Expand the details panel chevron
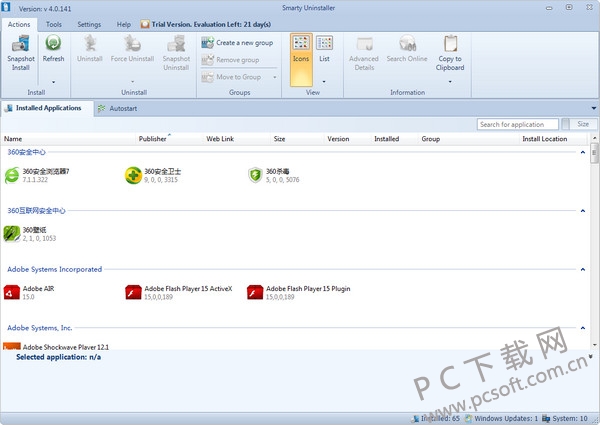Screen dimensions: 600x425 pyautogui.click(x=590, y=357)
